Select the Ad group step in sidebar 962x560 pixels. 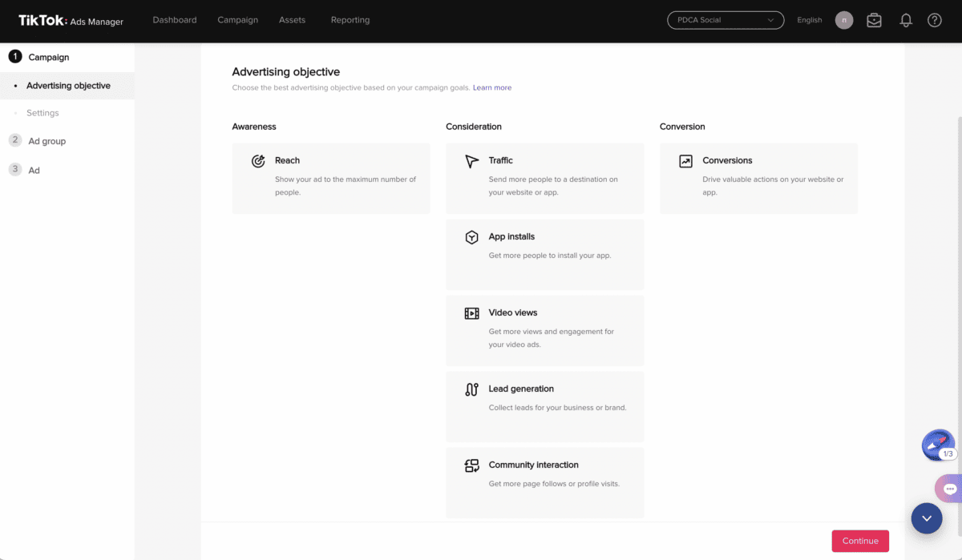tap(47, 141)
